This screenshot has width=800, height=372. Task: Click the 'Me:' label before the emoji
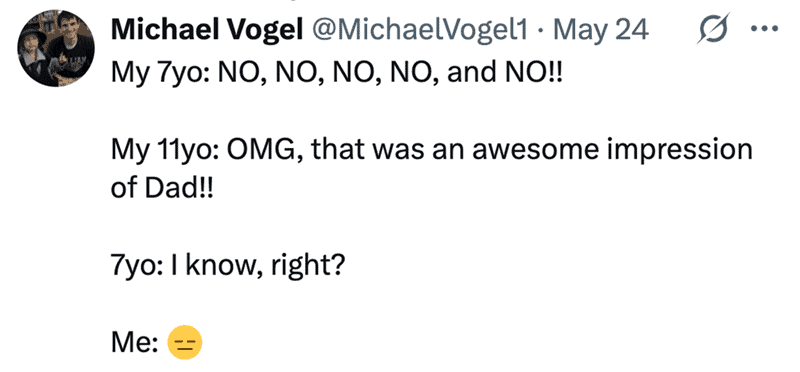(135, 343)
